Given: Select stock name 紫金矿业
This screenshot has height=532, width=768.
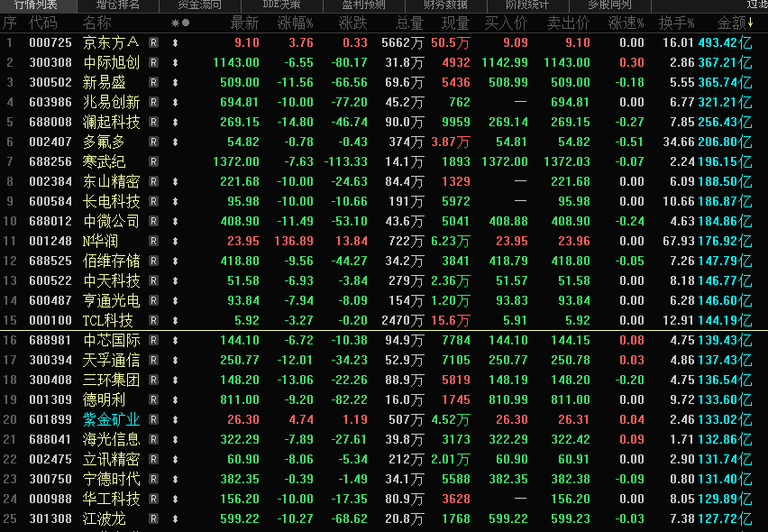Looking at the screenshot, I should click(111, 420).
